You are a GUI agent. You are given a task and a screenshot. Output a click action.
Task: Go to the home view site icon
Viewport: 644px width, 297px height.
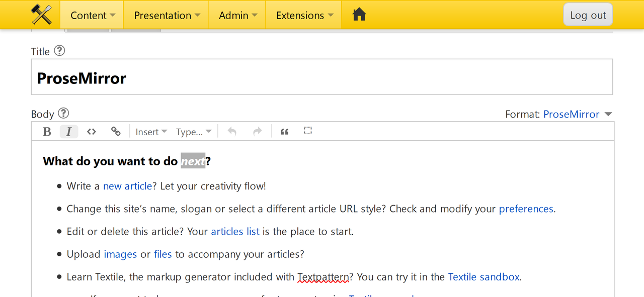(359, 15)
